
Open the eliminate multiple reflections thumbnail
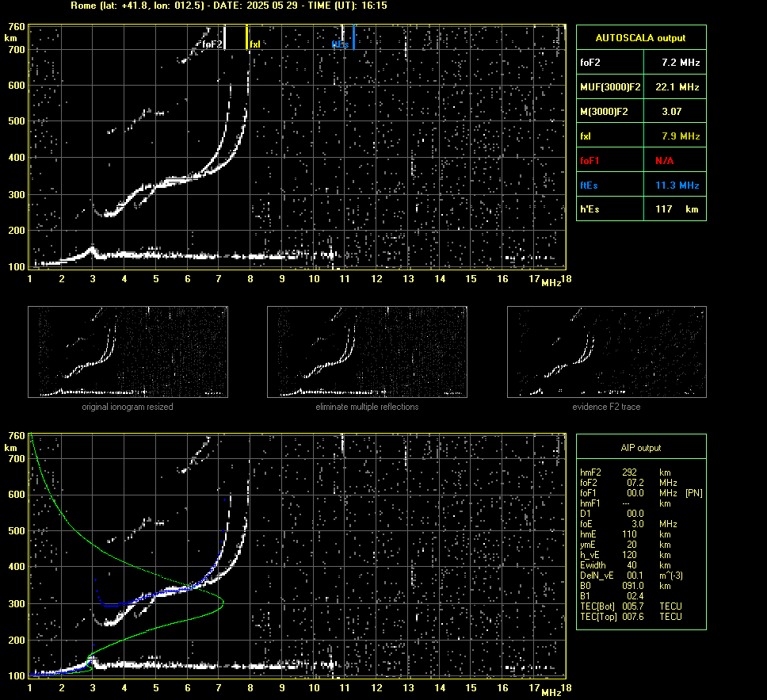pos(367,351)
